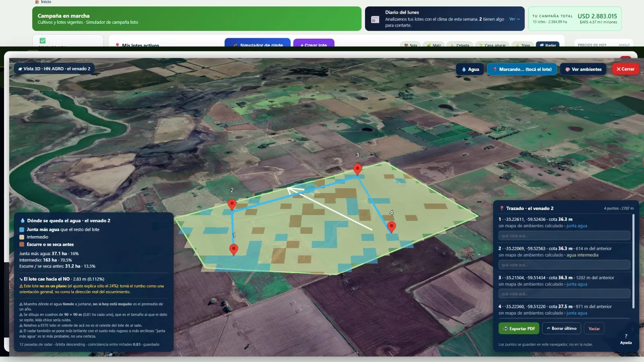Toggle the Agua layer button
Viewport: 644px width, 362px height.
(470, 69)
